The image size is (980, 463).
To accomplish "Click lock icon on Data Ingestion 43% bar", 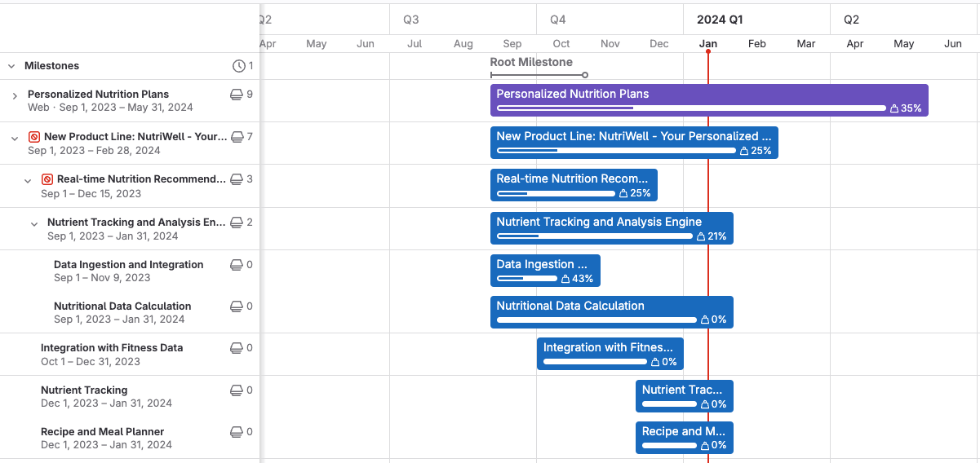I will (565, 279).
